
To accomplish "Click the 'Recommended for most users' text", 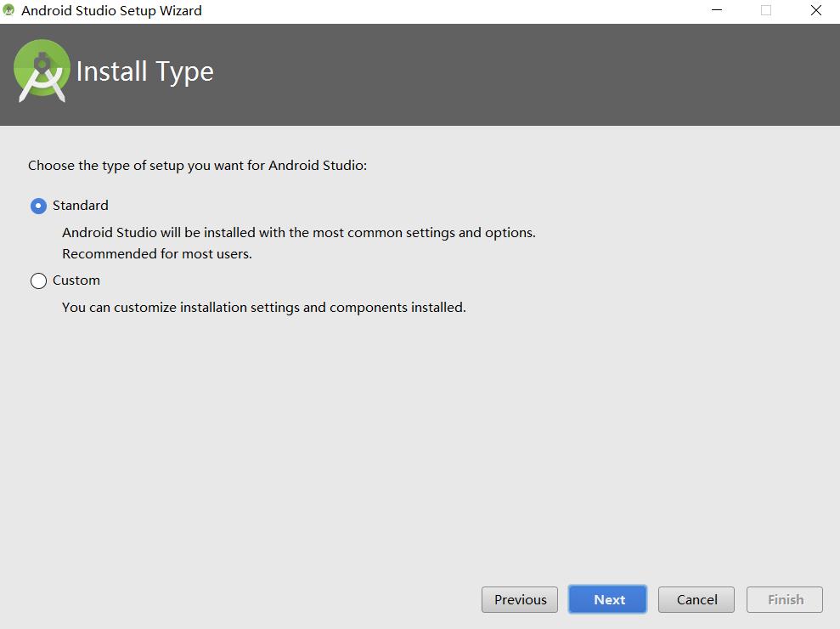I will click(157, 253).
